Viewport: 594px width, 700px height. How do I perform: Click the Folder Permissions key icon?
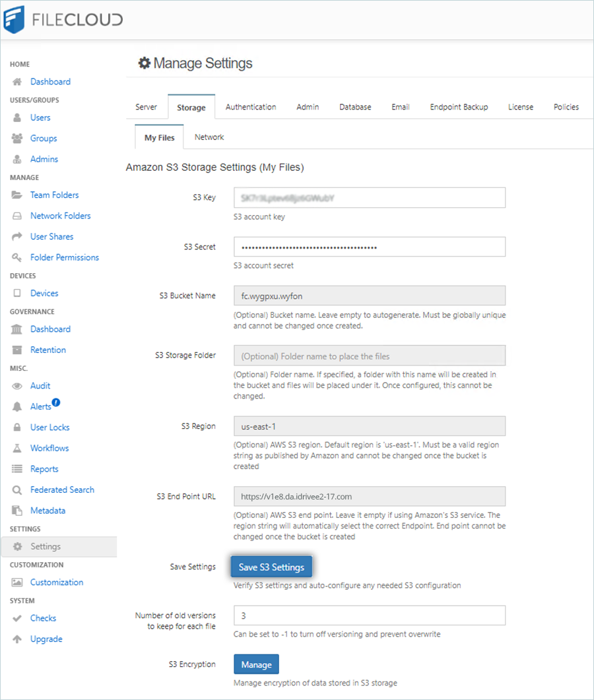(x=17, y=257)
